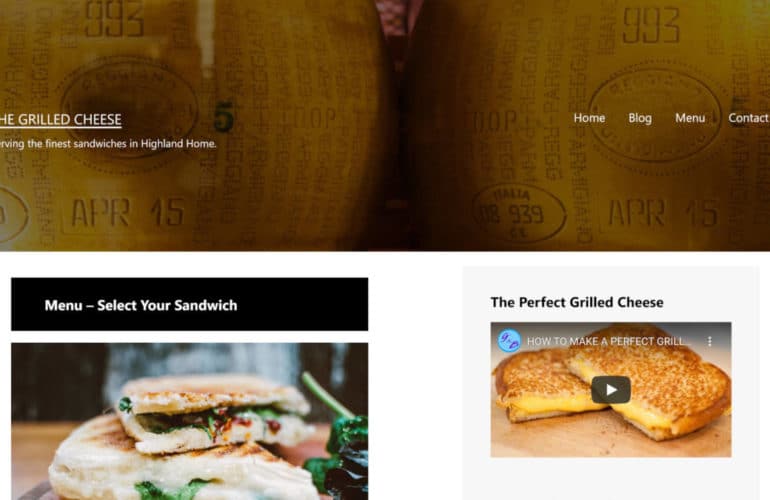Click 'The Perfect Grilled Cheese' widget heading
Screen dimensions: 770x500
point(577,302)
